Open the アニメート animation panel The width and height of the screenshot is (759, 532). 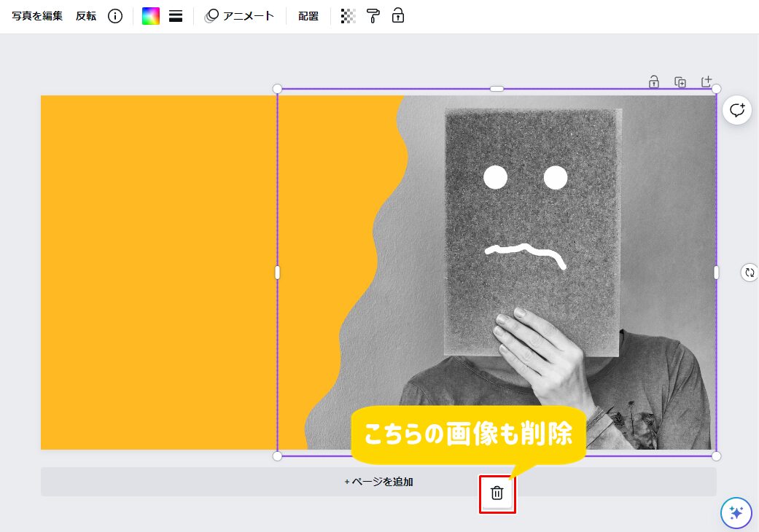click(x=239, y=16)
